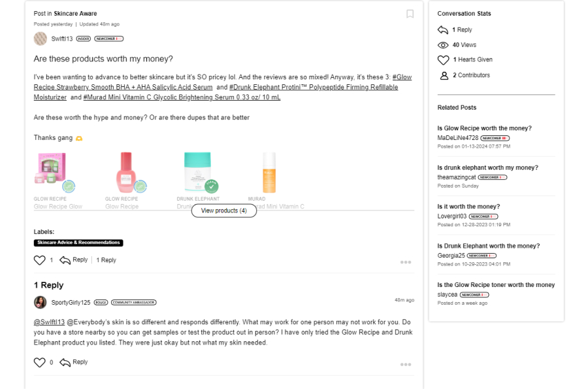Open the Skincare Aware group link

tap(75, 14)
